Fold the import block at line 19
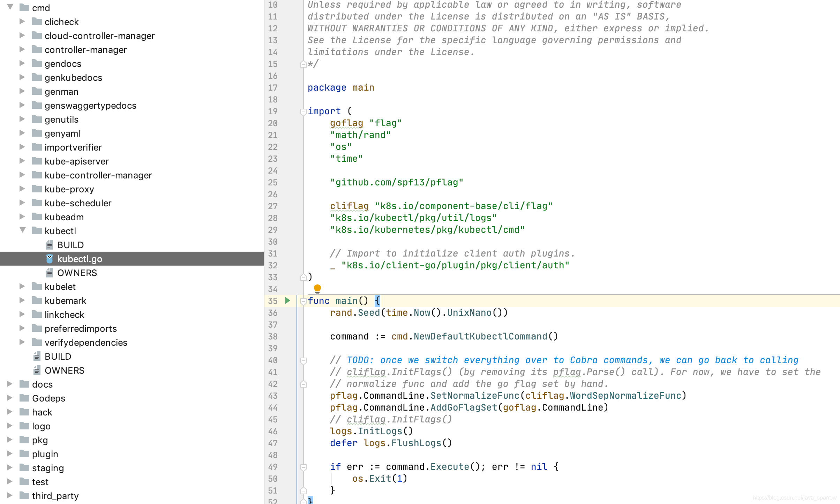 (303, 112)
